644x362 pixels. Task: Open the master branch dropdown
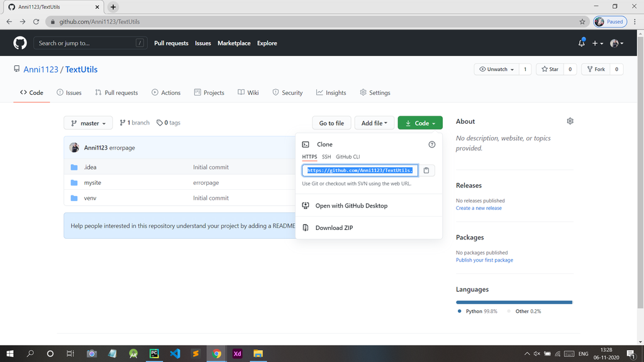(x=88, y=123)
